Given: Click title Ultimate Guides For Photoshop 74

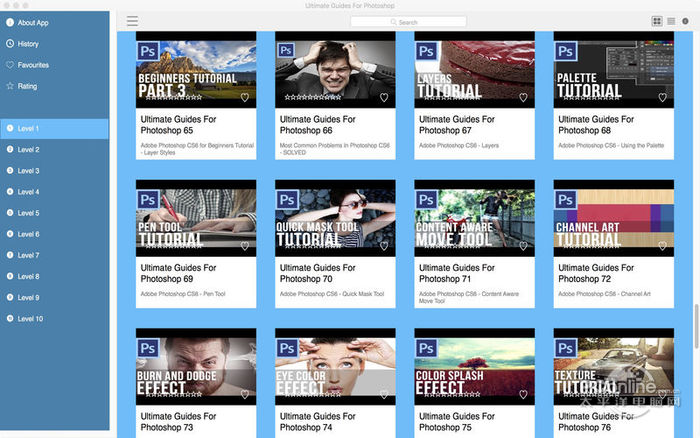Looking at the screenshot, I should click(317, 421).
